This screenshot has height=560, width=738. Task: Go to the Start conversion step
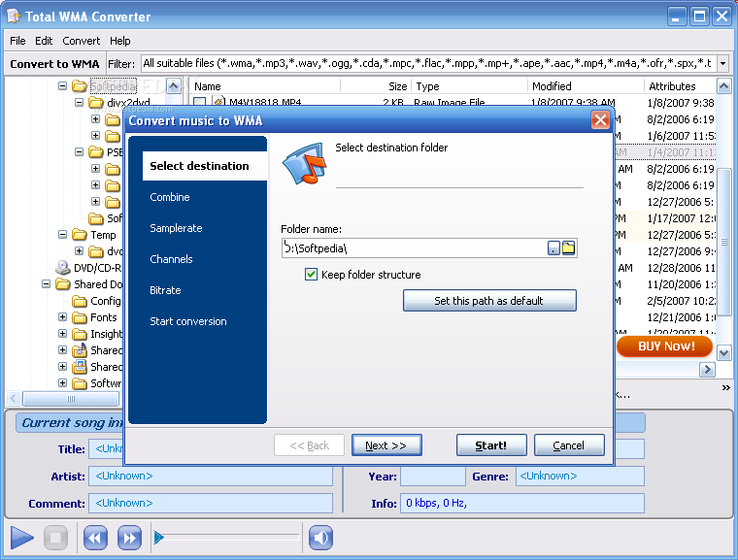click(188, 321)
